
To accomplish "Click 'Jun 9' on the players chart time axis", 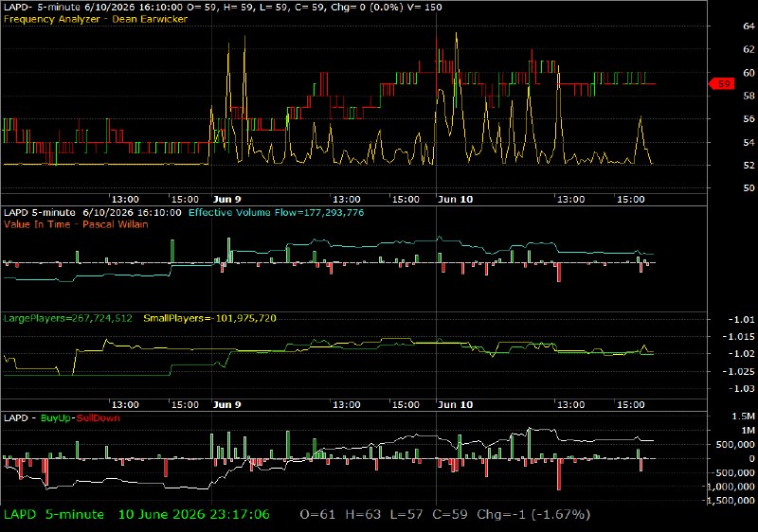I will click(226, 404).
